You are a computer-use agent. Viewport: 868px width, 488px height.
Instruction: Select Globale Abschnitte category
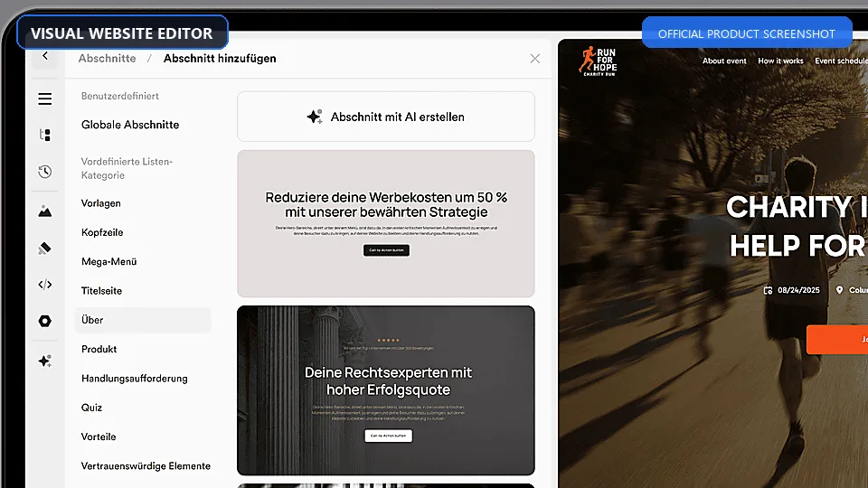point(130,125)
